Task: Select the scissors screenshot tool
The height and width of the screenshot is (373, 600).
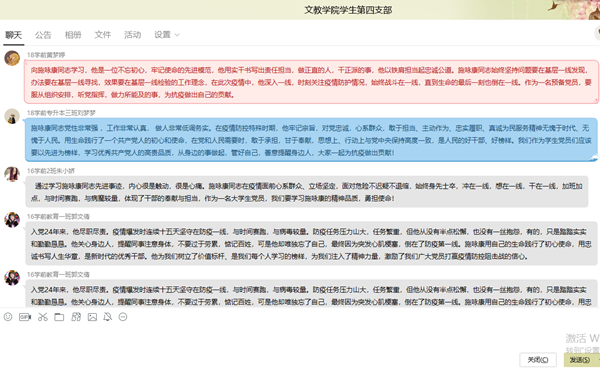Action: [42, 317]
